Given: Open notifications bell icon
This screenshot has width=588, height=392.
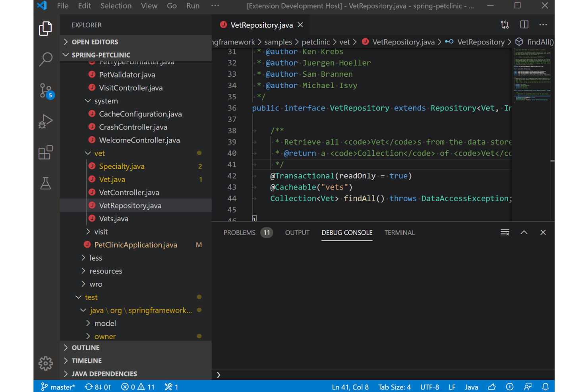Looking at the screenshot, I should pyautogui.click(x=545, y=387).
